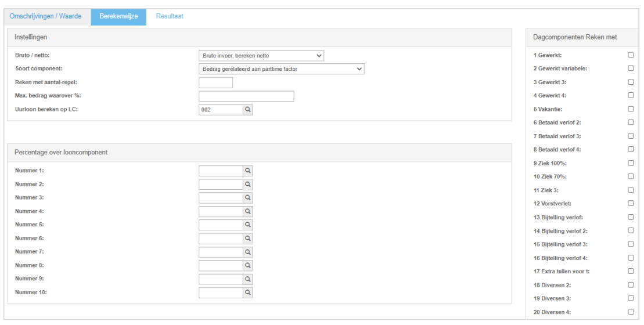The width and height of the screenshot is (644, 325).
Task: Tick 15 Bijtelling verlof 3 checkbox
Action: (631, 244)
